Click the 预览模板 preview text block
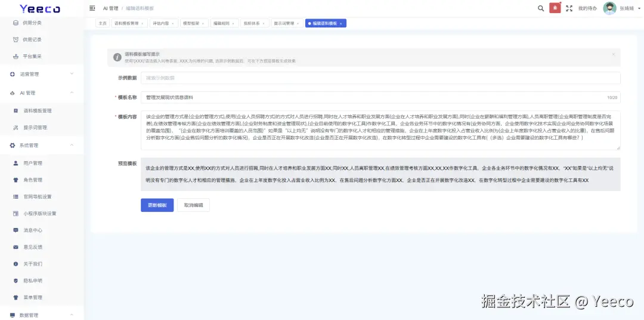 point(380,174)
